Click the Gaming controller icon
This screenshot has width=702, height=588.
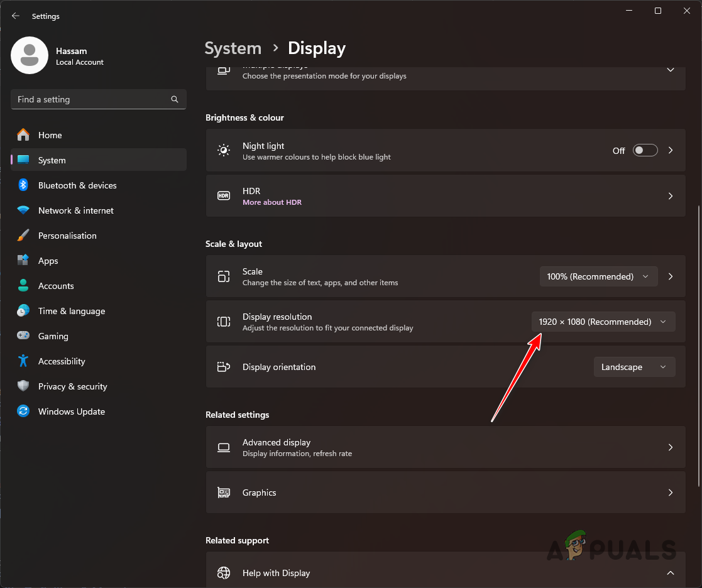coord(23,336)
